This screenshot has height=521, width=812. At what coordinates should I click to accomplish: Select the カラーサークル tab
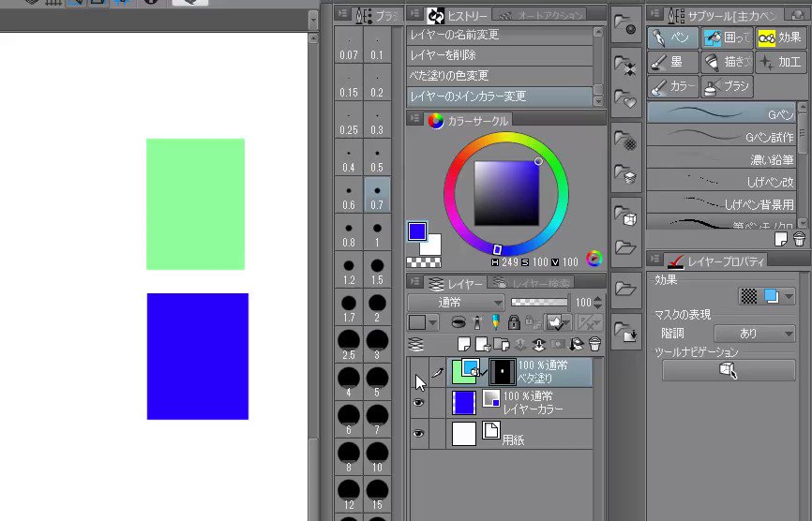pos(468,121)
